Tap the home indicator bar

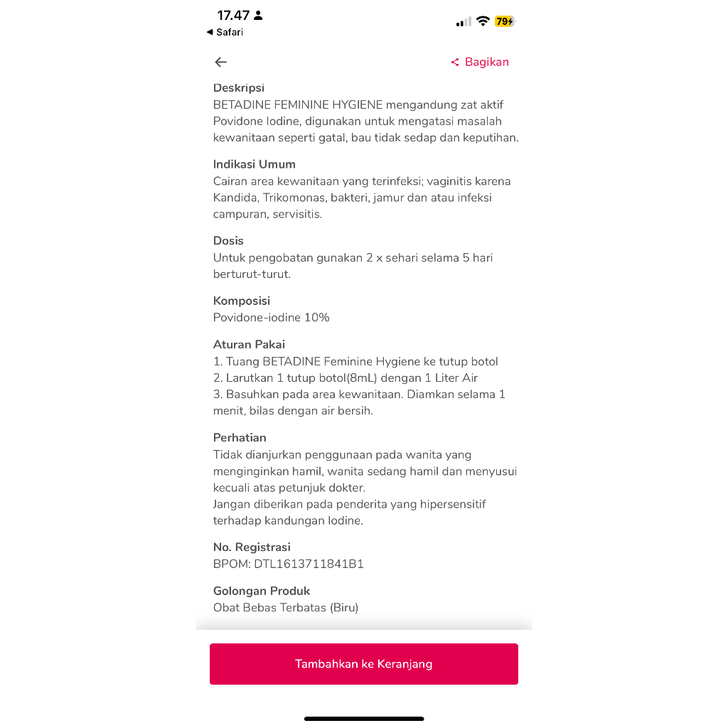pos(364,719)
